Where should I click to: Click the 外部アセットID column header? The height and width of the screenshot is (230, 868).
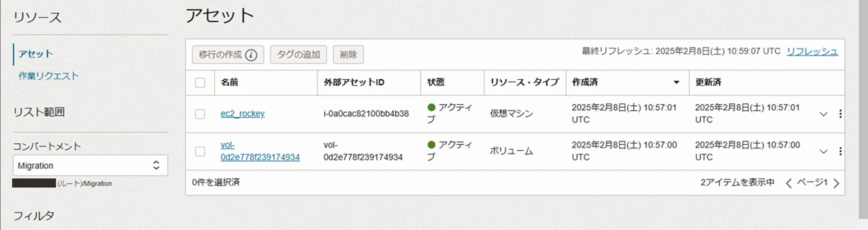(354, 82)
